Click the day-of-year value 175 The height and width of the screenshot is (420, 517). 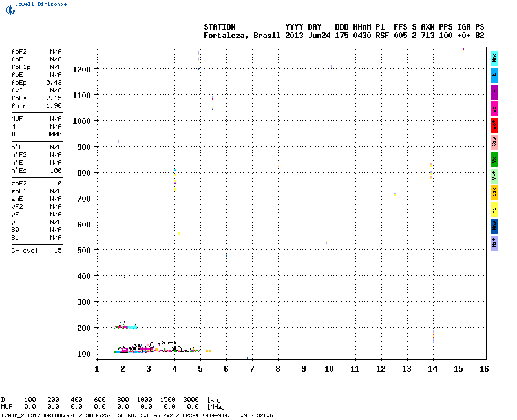point(342,36)
